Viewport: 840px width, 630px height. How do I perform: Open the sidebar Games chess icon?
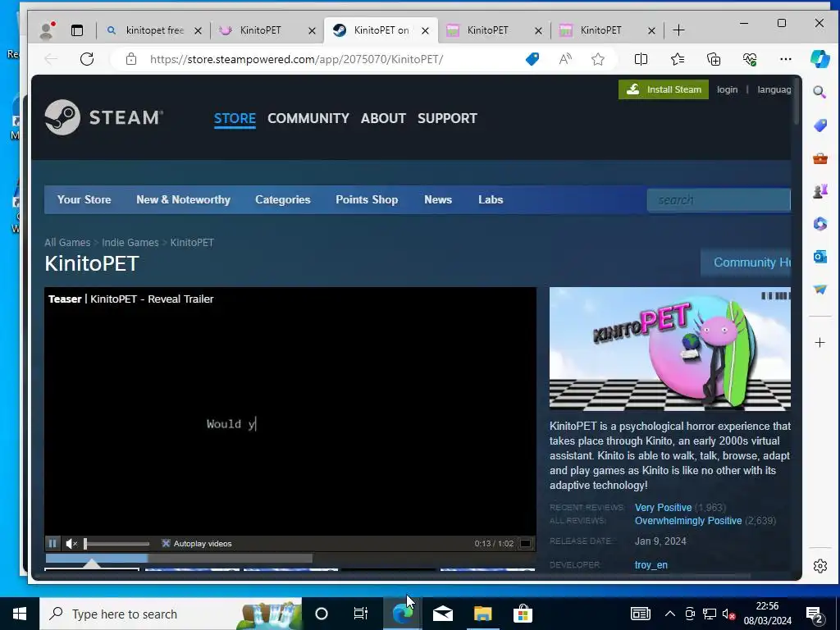coord(819,190)
